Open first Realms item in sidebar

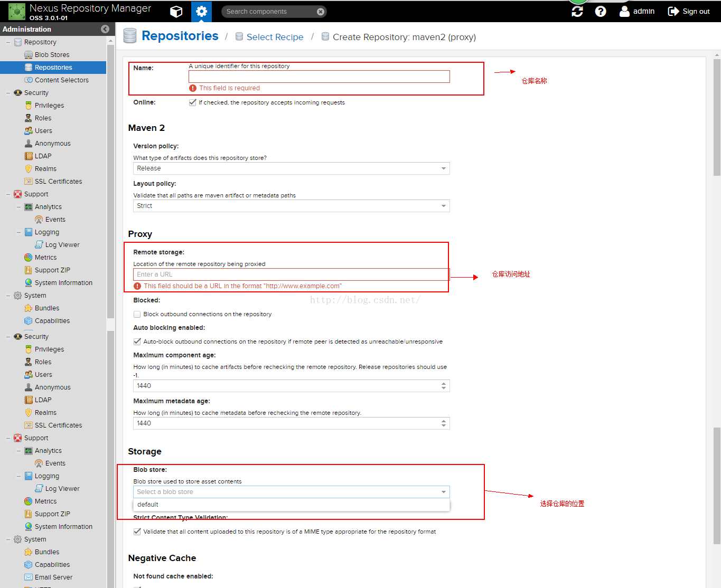point(45,169)
